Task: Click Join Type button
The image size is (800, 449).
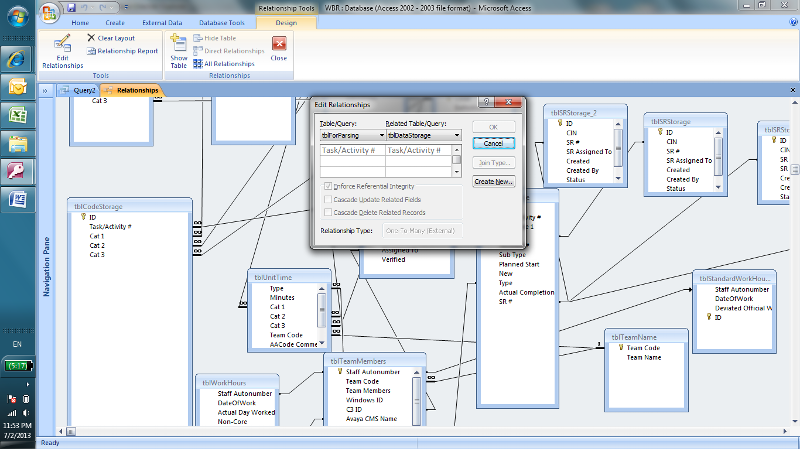Action: pyautogui.click(x=493, y=163)
